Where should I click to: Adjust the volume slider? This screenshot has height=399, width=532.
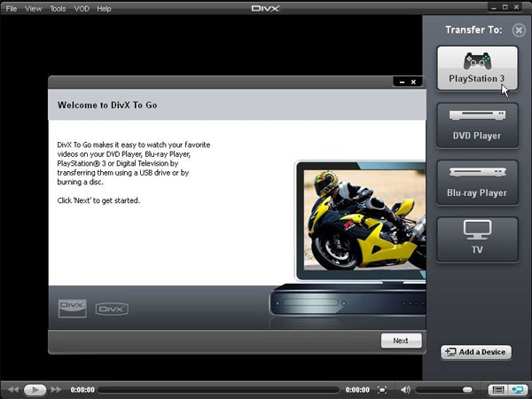444,390
